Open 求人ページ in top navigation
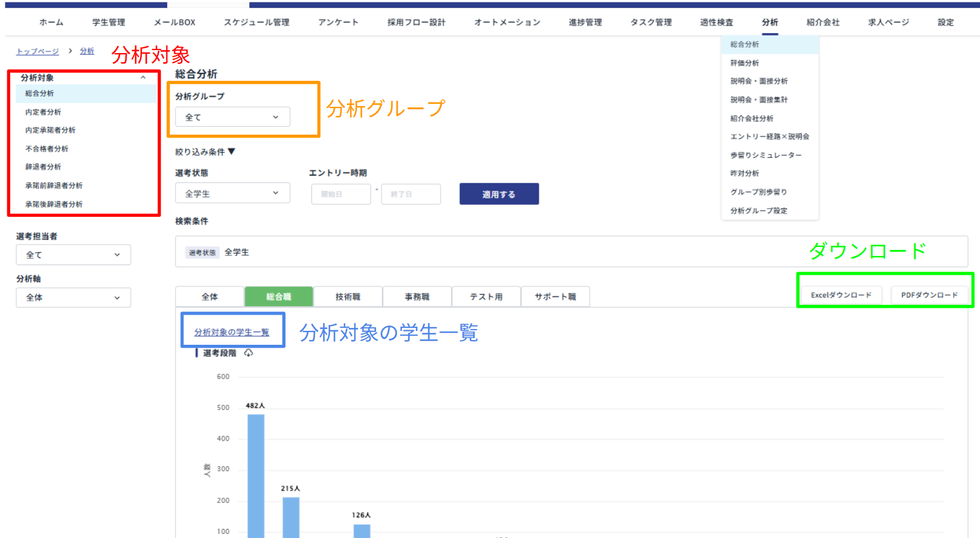Image resolution: width=980 pixels, height=538 pixels. pos(889,22)
